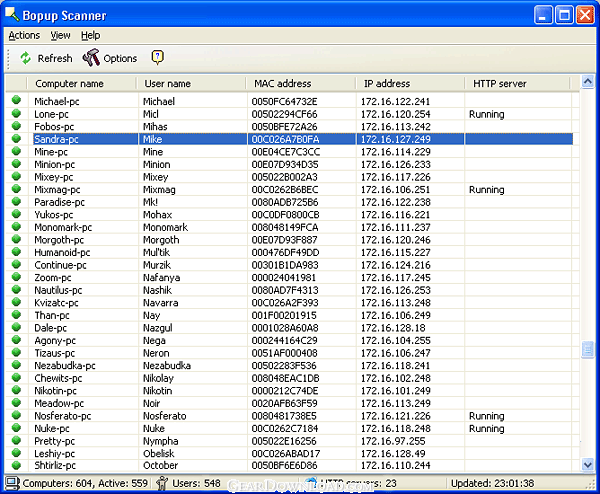Click the scrollbar down arrow
Image resolution: width=600 pixels, height=494 pixels.
click(x=588, y=465)
